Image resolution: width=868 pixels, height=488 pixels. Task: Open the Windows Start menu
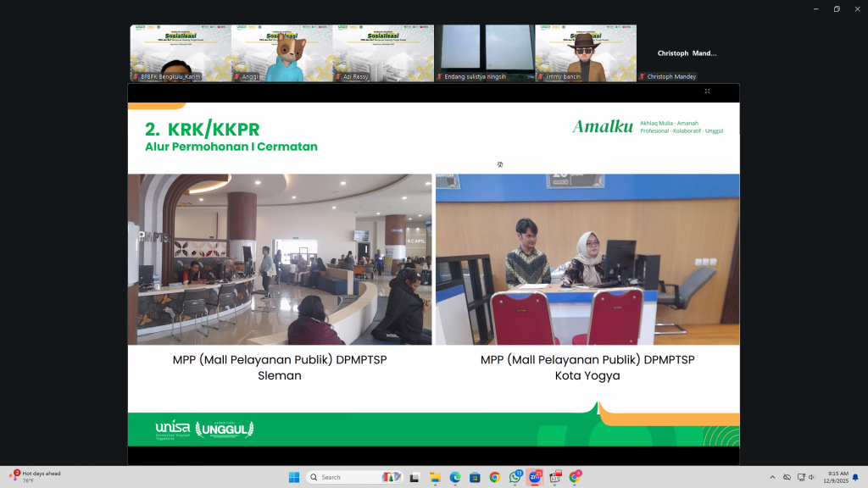[293, 477]
